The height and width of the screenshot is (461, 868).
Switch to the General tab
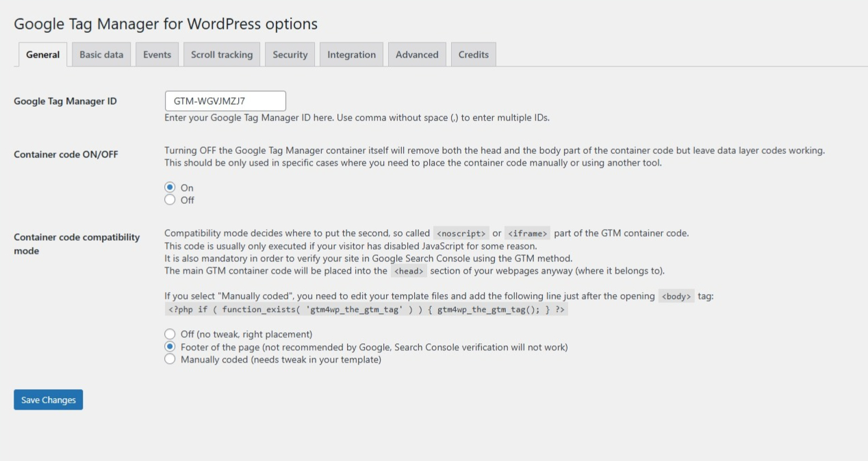tap(42, 55)
